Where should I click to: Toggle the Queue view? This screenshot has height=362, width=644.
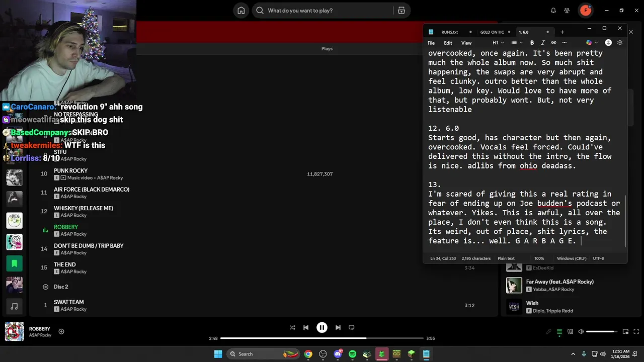pos(559,331)
